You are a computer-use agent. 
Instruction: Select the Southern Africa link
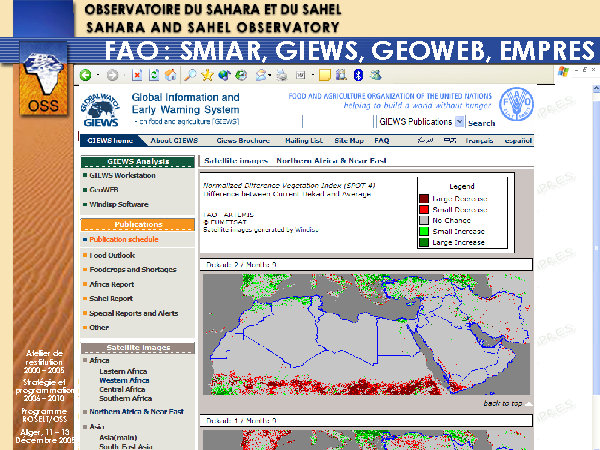[126, 398]
